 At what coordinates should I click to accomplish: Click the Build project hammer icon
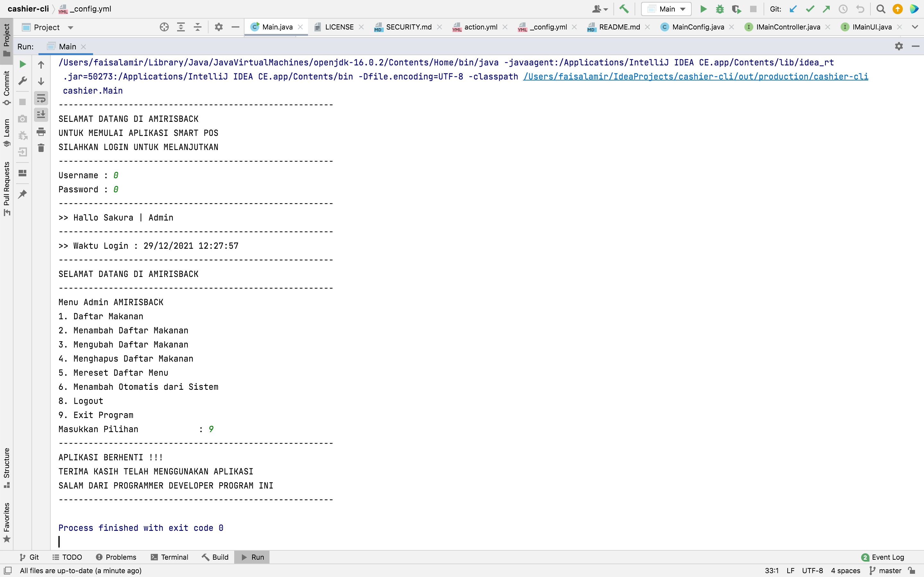(624, 9)
